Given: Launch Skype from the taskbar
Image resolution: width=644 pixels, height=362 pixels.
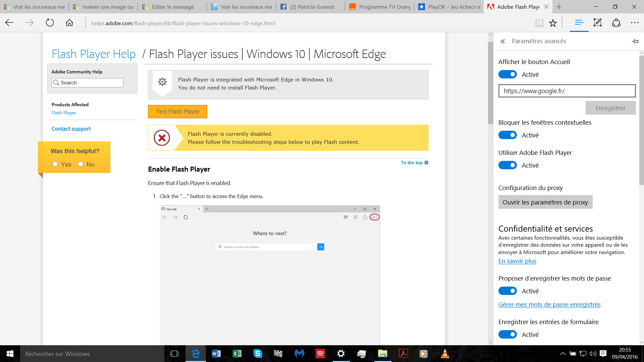Looking at the screenshot, I should (x=258, y=354).
